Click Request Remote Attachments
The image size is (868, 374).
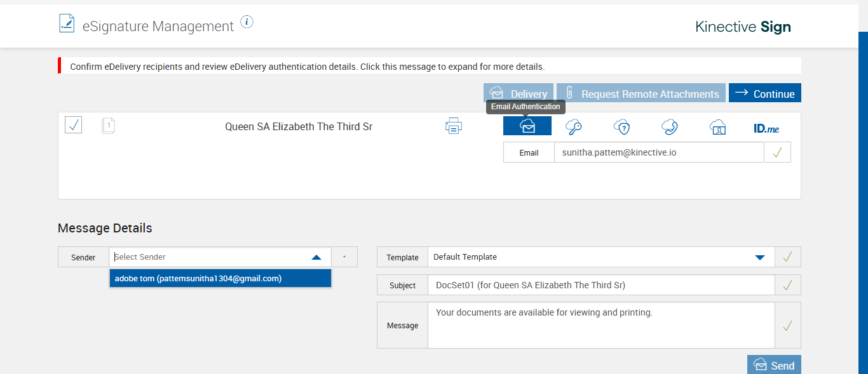[641, 93]
